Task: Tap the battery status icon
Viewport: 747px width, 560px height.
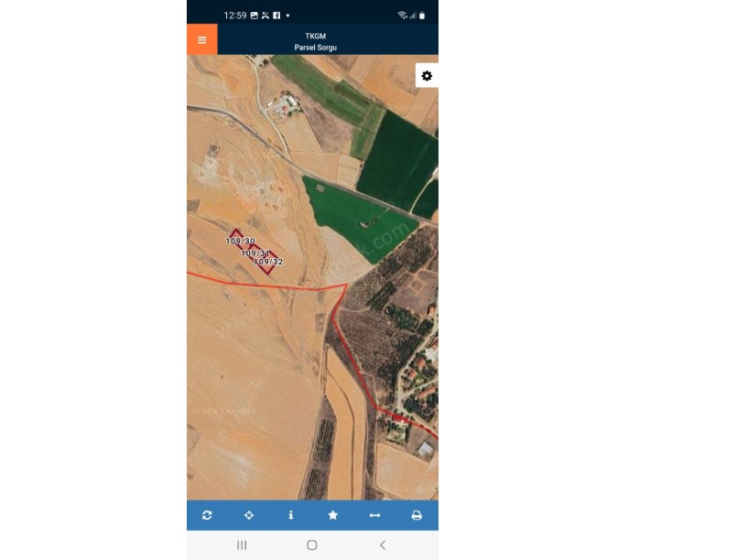Action: coord(422,16)
